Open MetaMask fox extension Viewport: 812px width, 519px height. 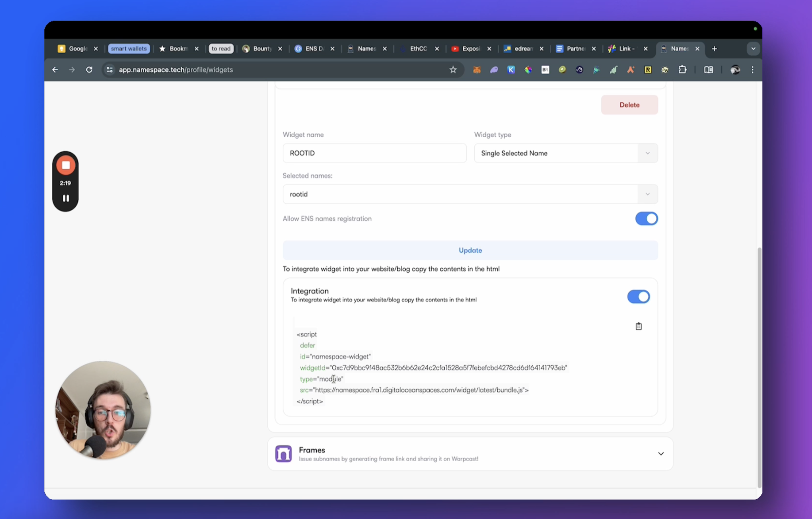pos(476,70)
